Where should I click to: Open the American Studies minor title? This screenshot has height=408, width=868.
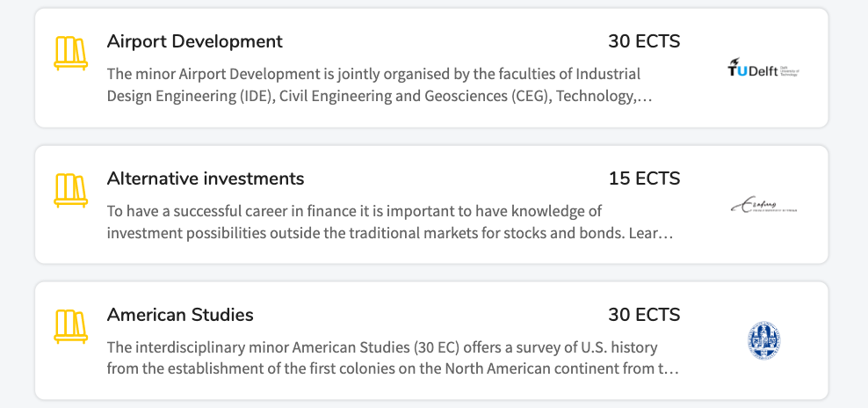pyautogui.click(x=180, y=315)
